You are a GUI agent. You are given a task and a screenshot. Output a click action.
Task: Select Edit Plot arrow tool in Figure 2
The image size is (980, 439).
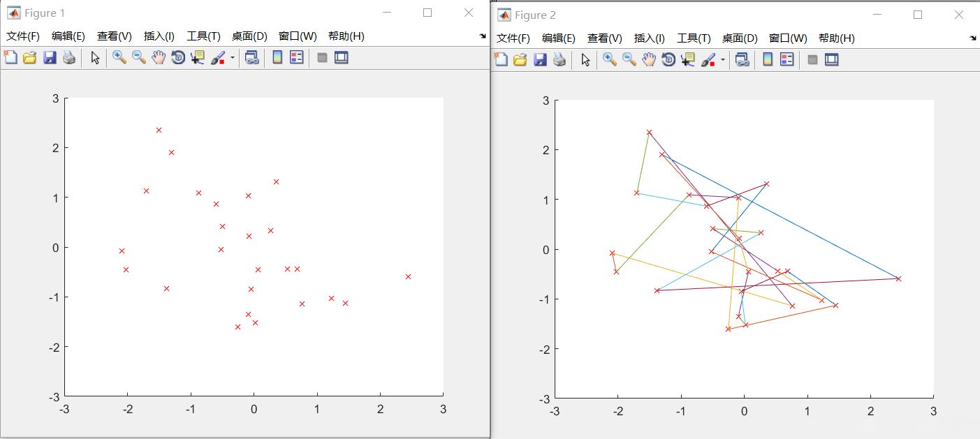586,60
